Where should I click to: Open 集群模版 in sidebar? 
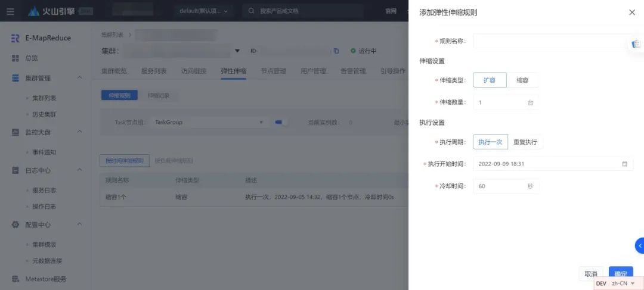click(x=44, y=245)
